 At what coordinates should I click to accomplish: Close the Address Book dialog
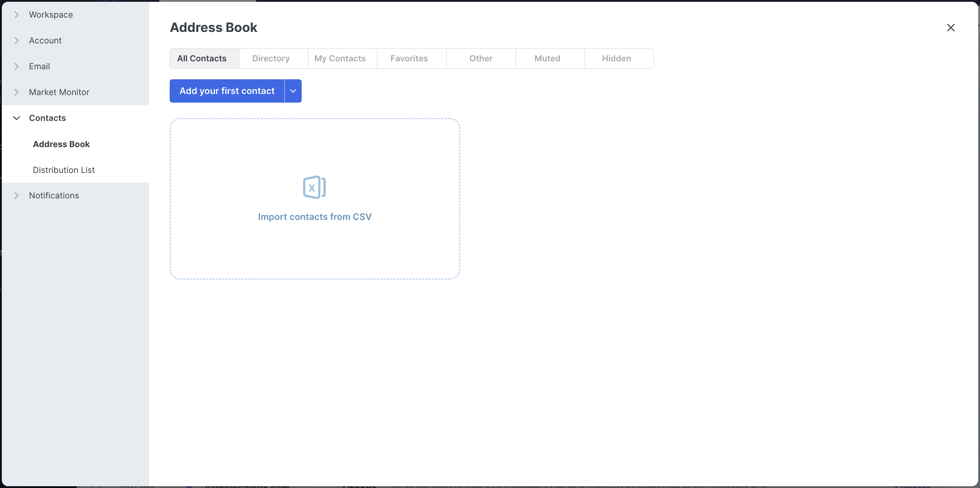pyautogui.click(x=950, y=27)
